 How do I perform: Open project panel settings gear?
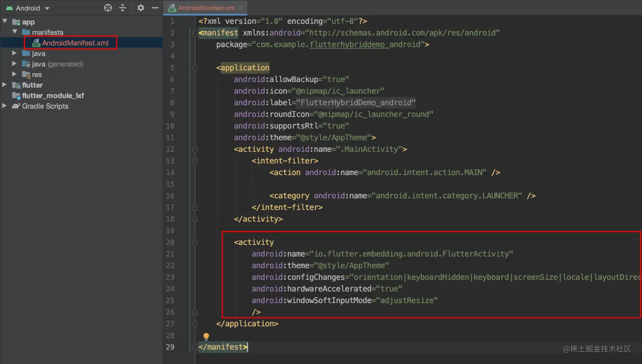[141, 8]
